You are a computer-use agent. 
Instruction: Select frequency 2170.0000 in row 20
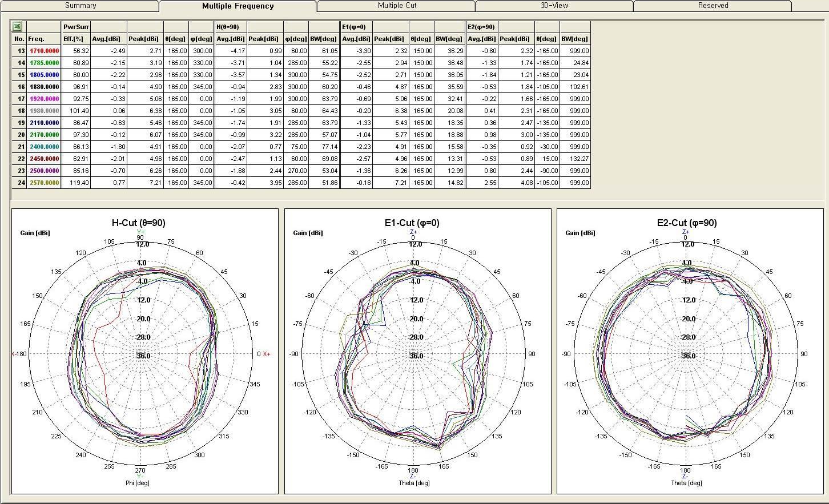(44, 135)
